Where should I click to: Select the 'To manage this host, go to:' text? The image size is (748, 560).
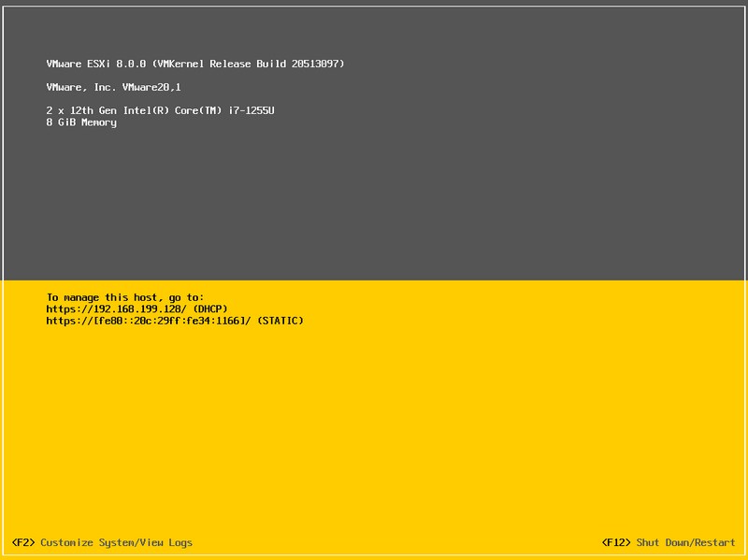pyautogui.click(x=125, y=297)
